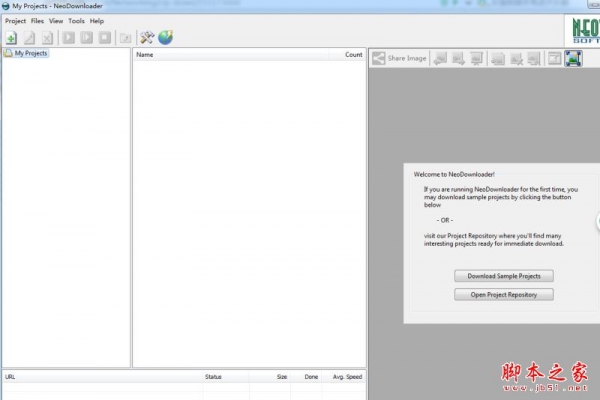This screenshot has height=400, width=600.
Task: Click the Share Image button
Action: pyautogui.click(x=399, y=58)
